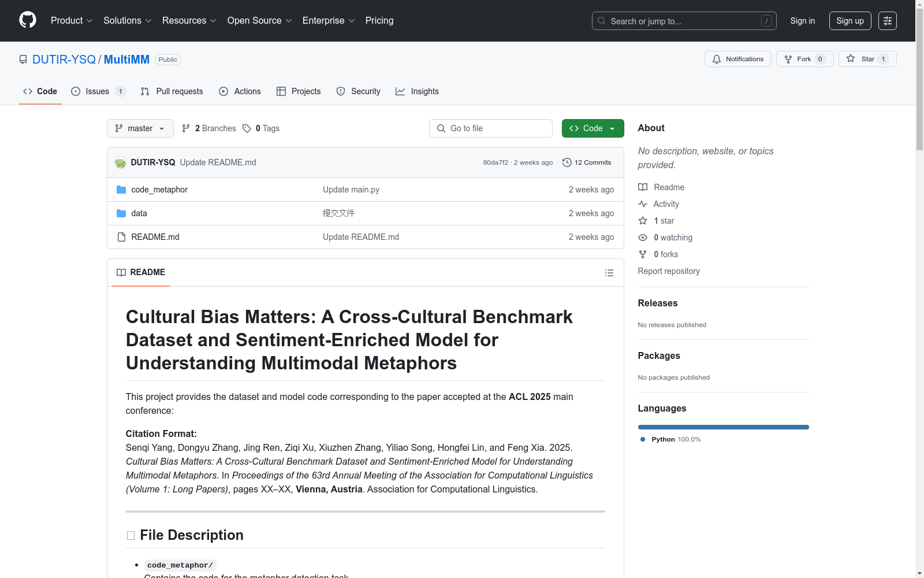Click the Readme book icon in About
Viewport: 924px width, 578px height.
[643, 187]
